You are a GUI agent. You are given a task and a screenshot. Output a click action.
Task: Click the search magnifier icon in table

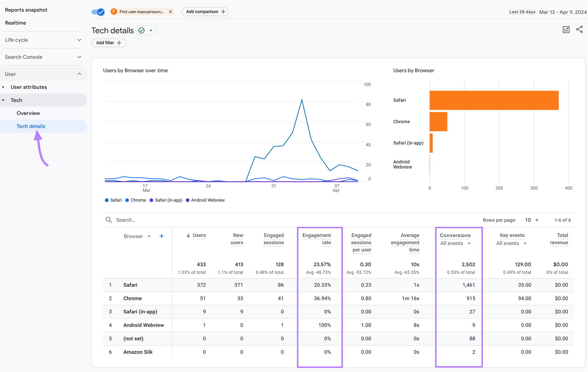pos(109,220)
